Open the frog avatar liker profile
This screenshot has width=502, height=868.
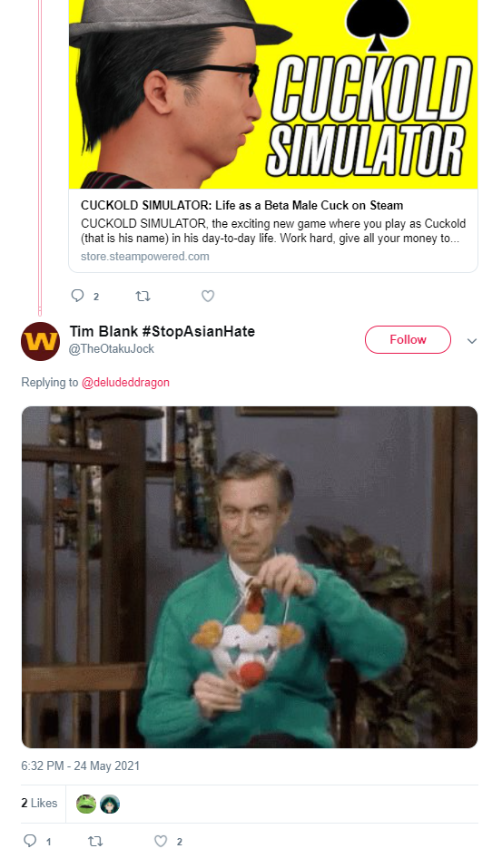[86, 804]
